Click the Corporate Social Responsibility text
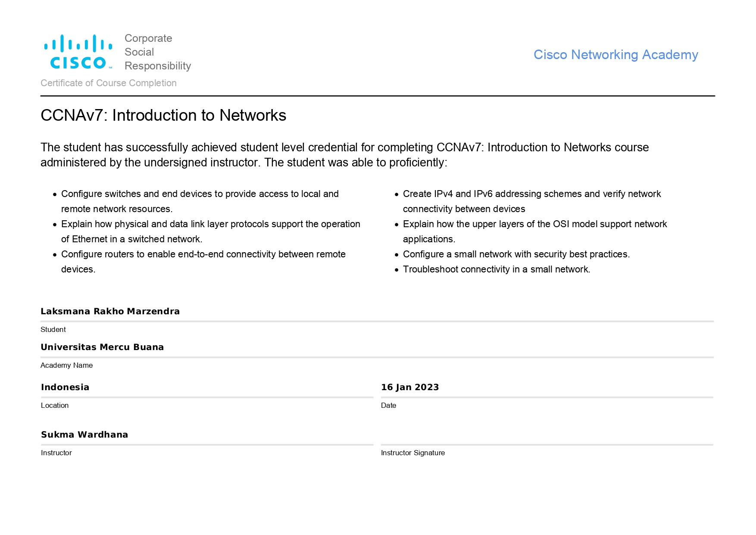This screenshot has width=756, height=535. 157,52
